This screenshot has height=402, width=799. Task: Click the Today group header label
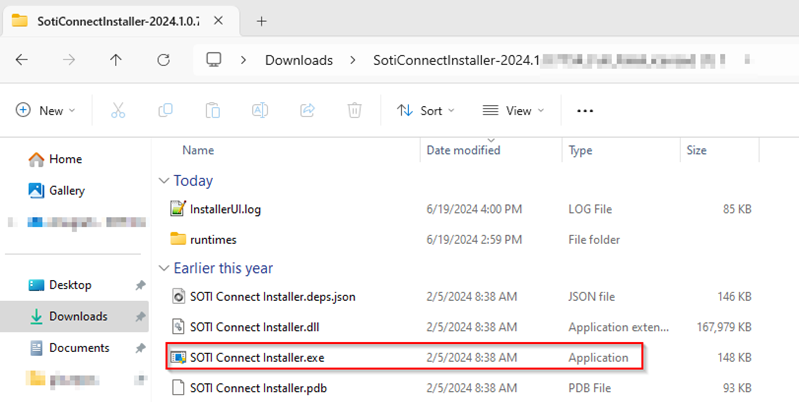(193, 181)
